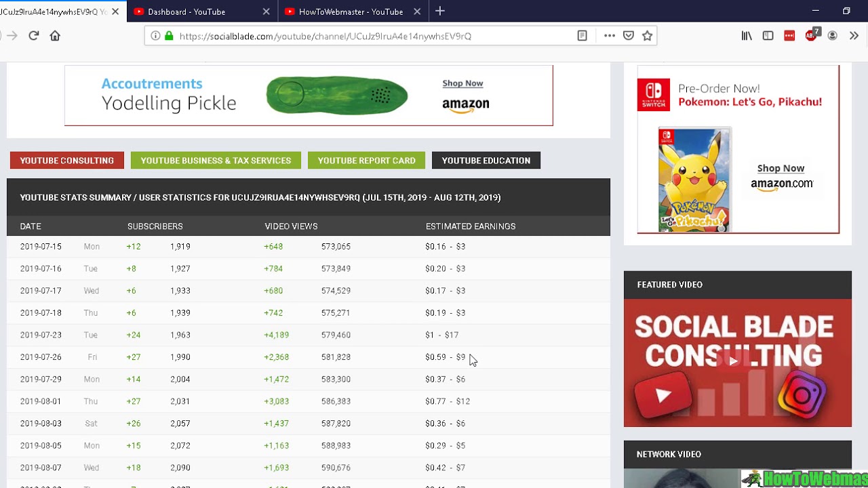Select the date 2019-07-15

coord(41,247)
